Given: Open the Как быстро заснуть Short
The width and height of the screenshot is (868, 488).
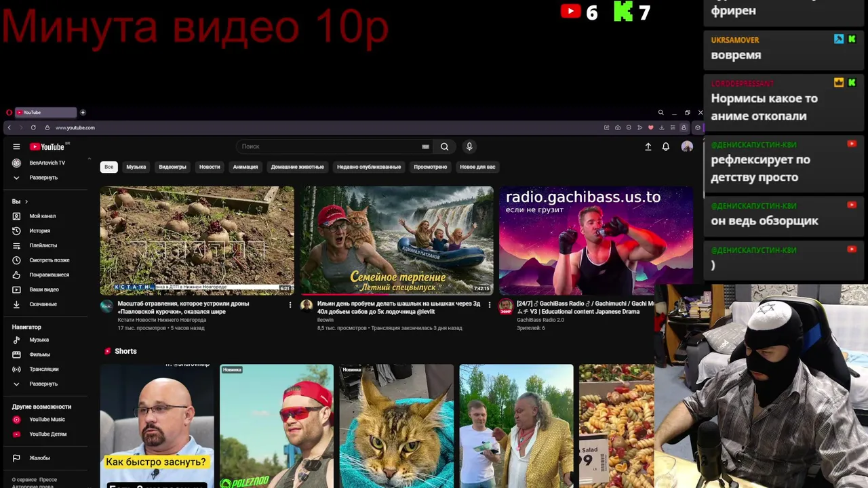Looking at the screenshot, I should tap(157, 426).
